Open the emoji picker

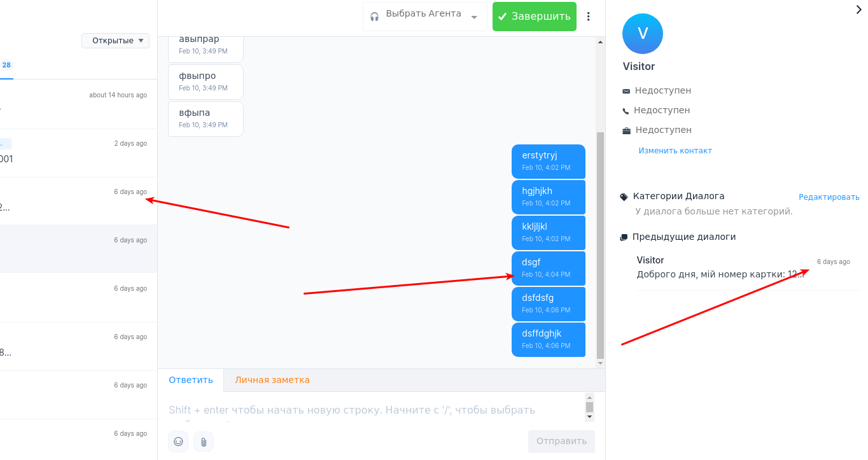[x=178, y=442]
